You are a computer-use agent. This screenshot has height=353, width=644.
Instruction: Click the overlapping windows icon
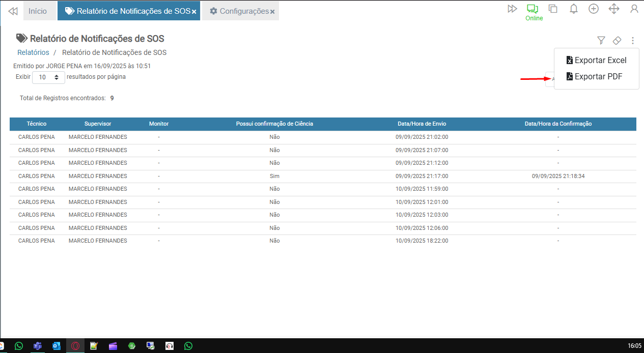click(x=553, y=9)
